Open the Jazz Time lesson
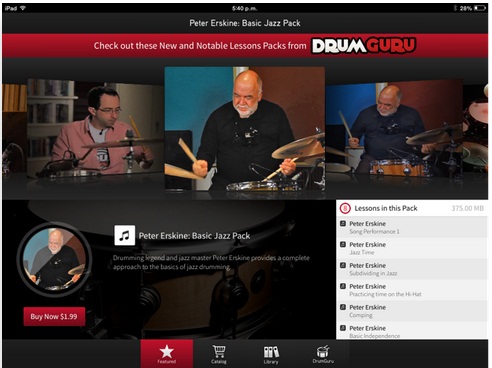 tap(412, 248)
